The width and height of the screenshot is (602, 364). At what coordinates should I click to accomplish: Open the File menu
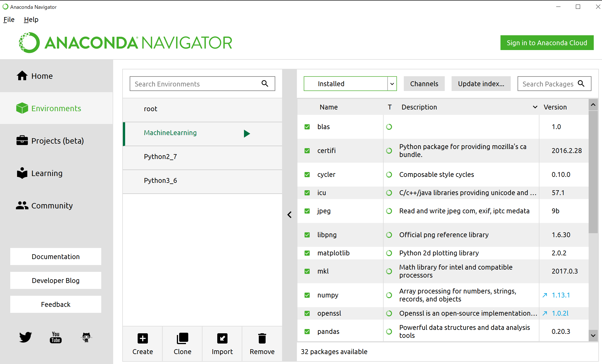click(x=9, y=20)
